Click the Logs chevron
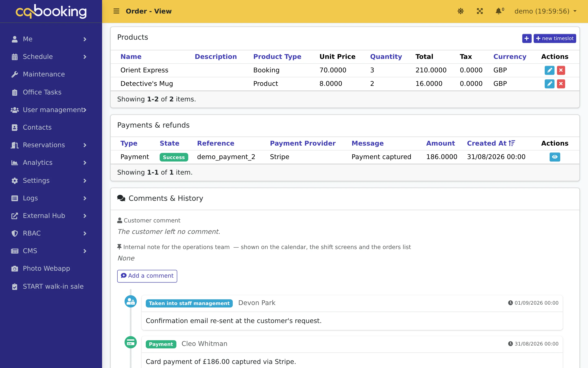Image resolution: width=588 pixels, height=368 pixels. click(x=85, y=198)
